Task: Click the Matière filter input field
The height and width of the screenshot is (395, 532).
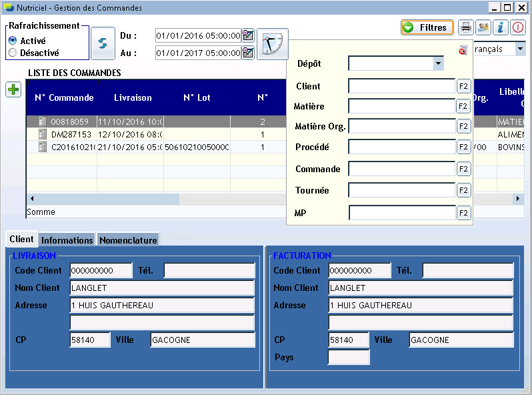Action: point(401,106)
